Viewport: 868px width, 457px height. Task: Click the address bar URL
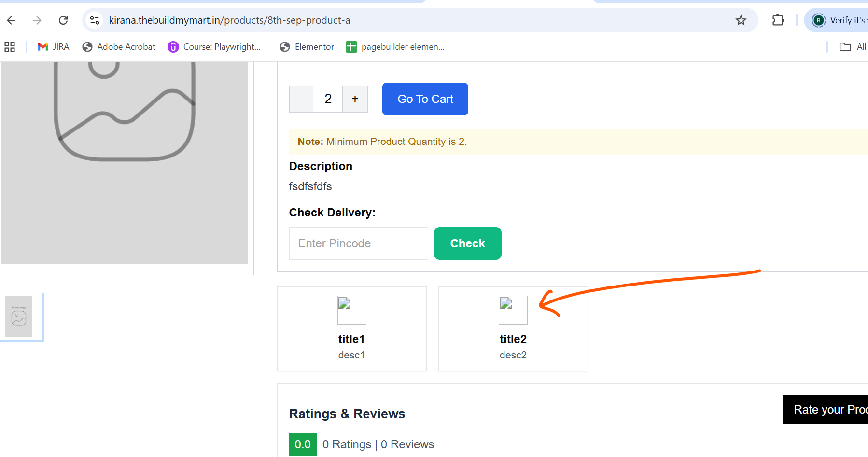point(229,20)
